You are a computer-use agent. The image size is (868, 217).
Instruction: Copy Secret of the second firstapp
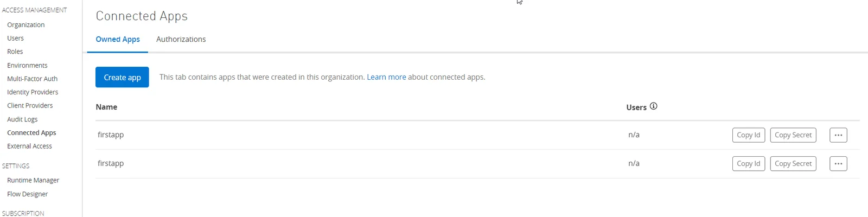[x=793, y=164]
